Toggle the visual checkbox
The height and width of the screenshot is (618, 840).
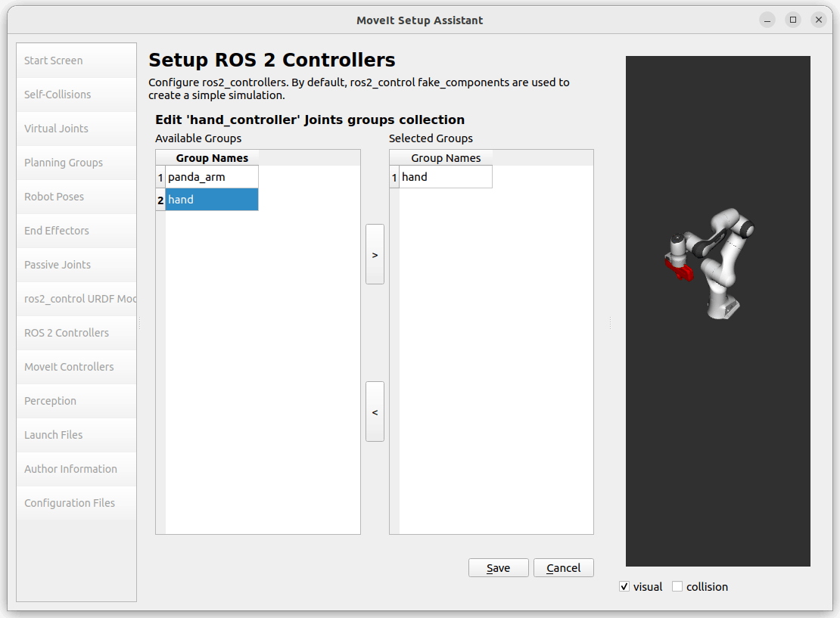(624, 586)
